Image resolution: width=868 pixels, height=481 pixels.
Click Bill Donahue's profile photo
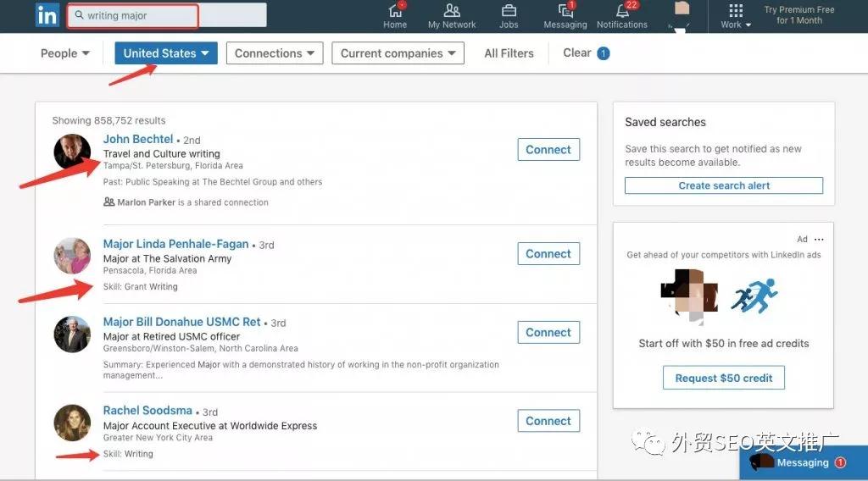click(x=72, y=334)
